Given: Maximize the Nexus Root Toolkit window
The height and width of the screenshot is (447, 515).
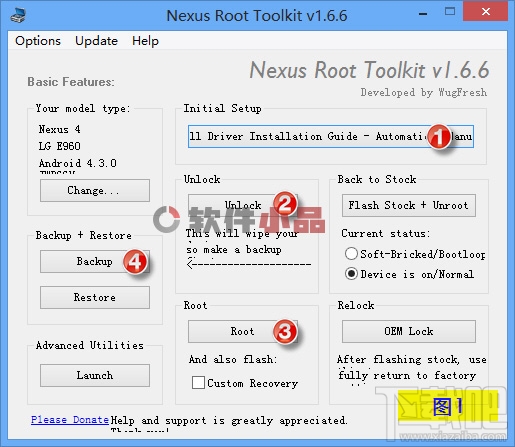Looking at the screenshot, I should (x=450, y=12).
